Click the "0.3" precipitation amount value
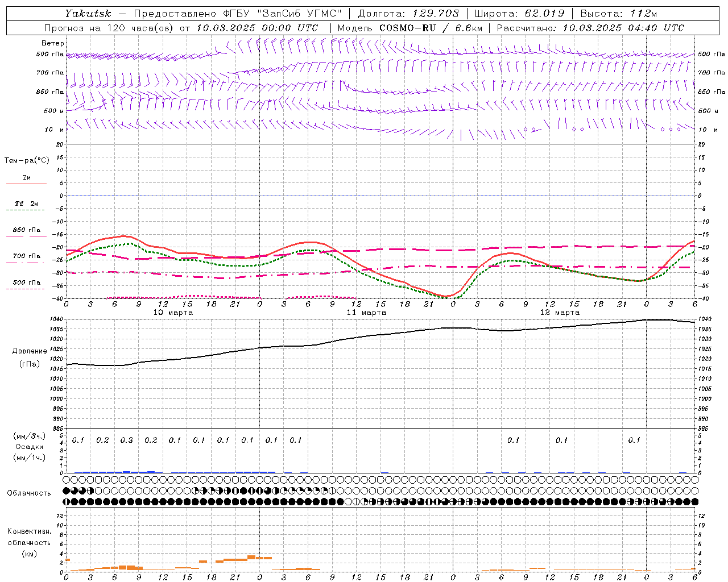Screen dimensions: 728x582 (x=127, y=440)
